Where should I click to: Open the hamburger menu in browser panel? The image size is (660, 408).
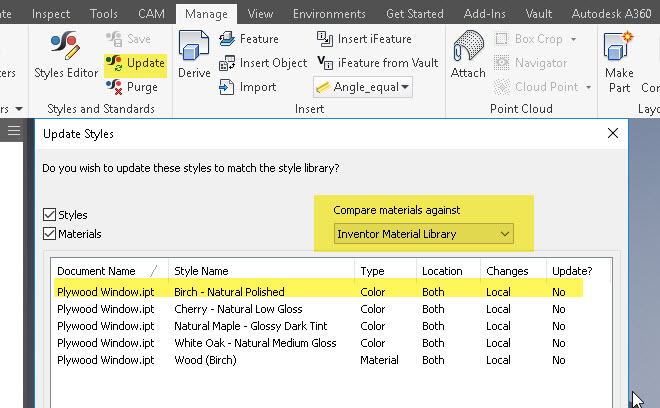tap(13, 131)
